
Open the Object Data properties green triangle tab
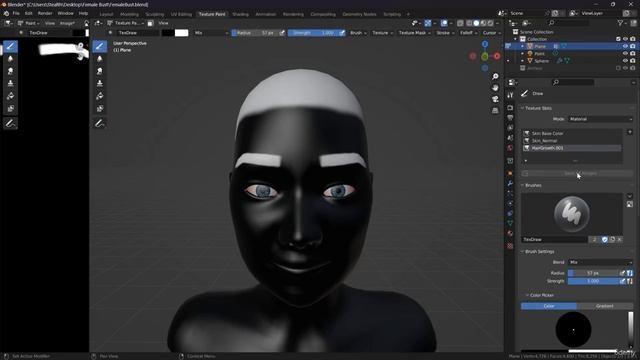pos(510,223)
